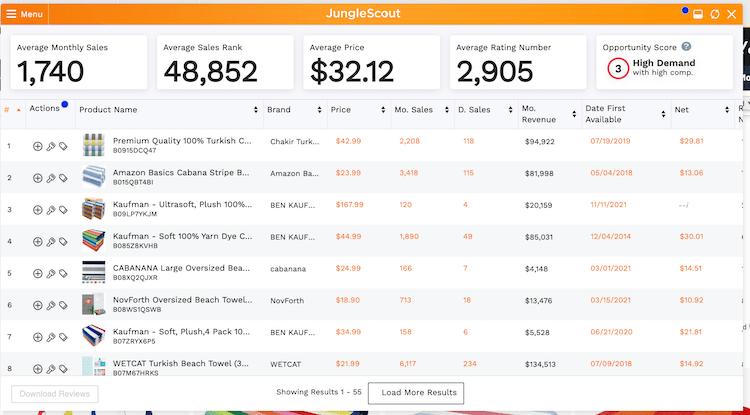Screen dimensions: 750x415
Task: Click pin icon for Amazon Basics Cabana row
Action: [x=51, y=178]
